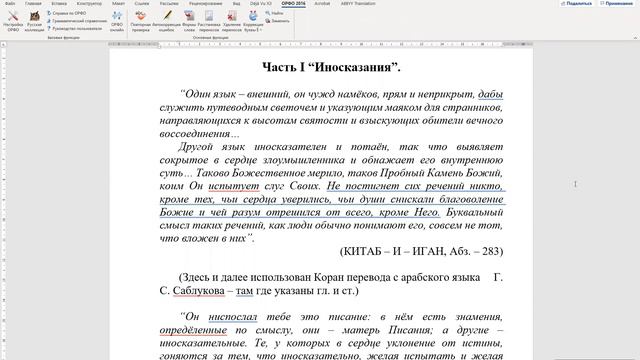Click the red-underlined word испытует

[x=234, y=186]
